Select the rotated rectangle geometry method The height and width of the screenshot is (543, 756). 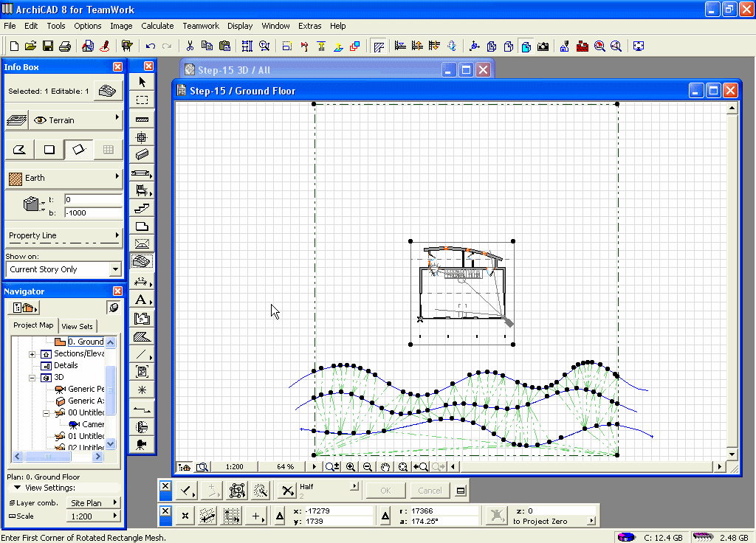(x=79, y=150)
